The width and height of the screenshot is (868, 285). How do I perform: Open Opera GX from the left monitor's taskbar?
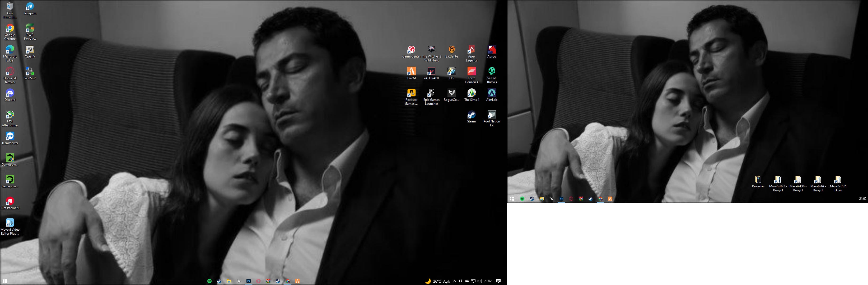258,281
